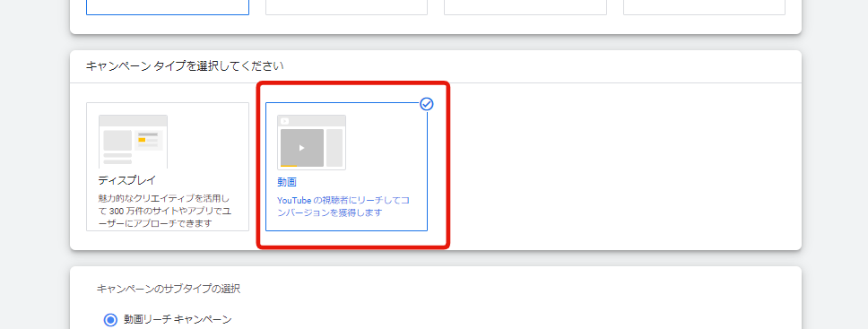The height and width of the screenshot is (329, 868).
Task: Click the play triangle in video illustration
Action: tap(301, 148)
